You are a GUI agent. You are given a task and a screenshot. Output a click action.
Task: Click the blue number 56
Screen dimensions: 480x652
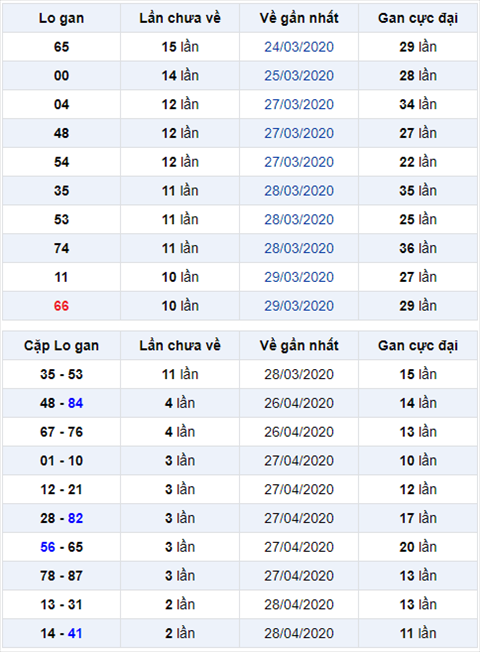coord(47,547)
